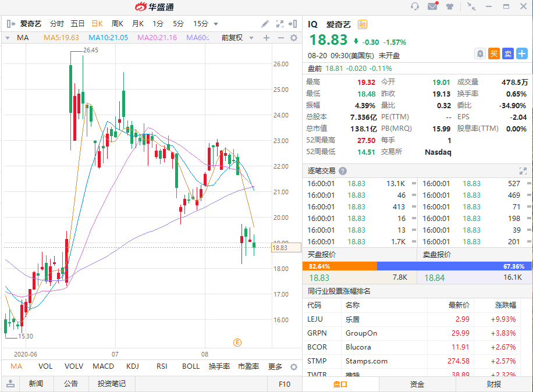Click the earnings E marker on chart
Screen dimensions: 533x392
[x=237, y=343]
